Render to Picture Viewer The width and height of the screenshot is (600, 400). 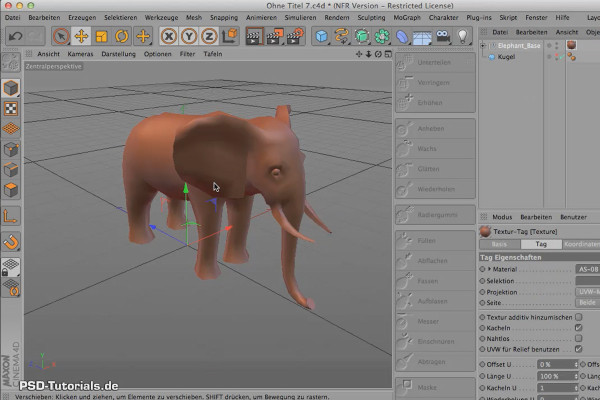275,36
